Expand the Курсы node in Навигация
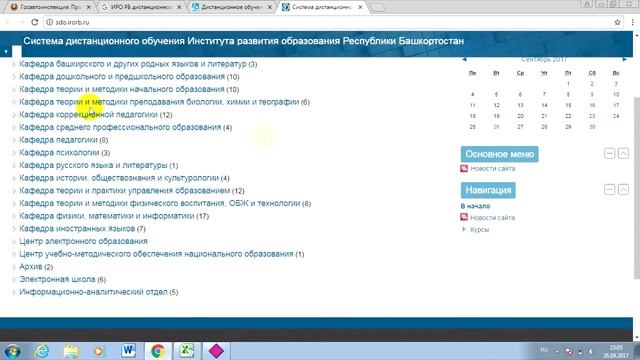Viewport: 640px width, 360px height. (x=464, y=229)
